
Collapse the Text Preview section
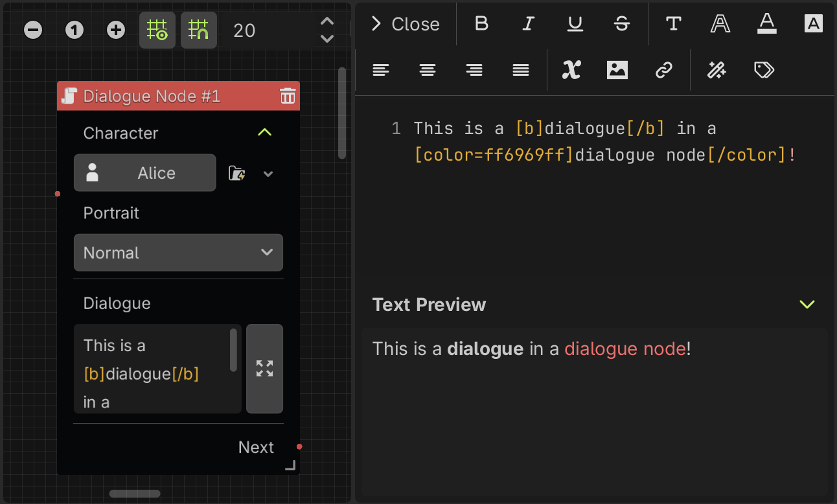pos(807,304)
